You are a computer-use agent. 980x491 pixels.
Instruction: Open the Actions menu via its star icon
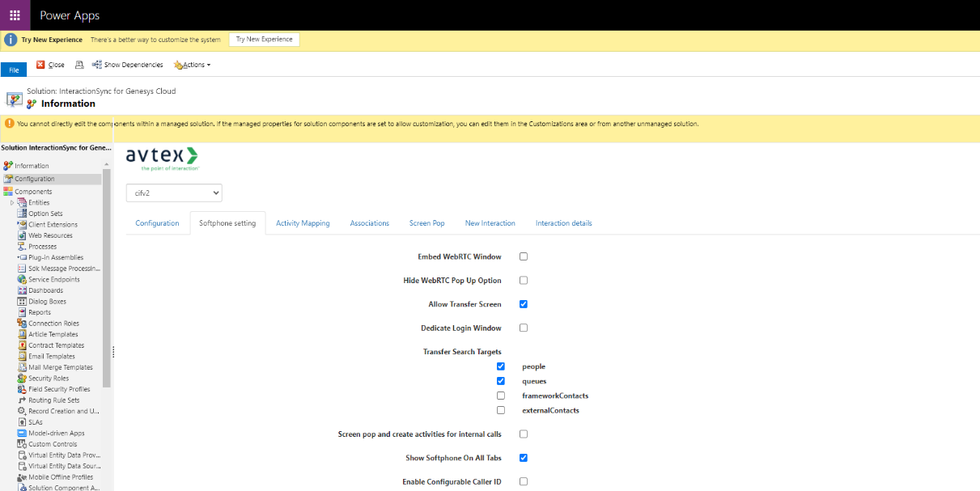point(178,65)
